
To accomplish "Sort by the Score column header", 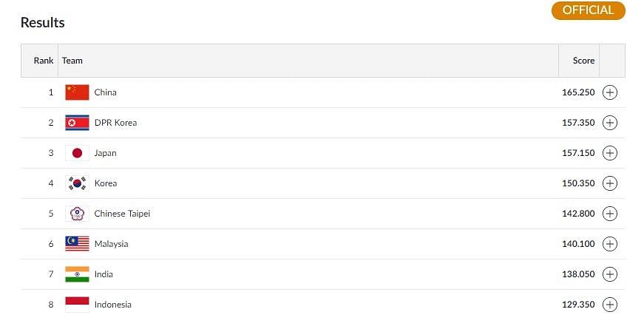I will (x=583, y=61).
